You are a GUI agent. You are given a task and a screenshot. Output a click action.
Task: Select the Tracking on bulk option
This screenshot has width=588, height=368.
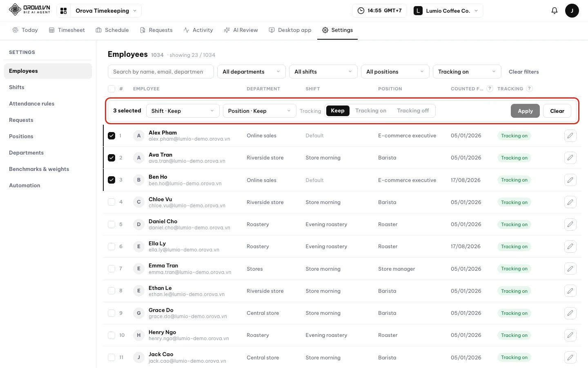[x=371, y=111]
